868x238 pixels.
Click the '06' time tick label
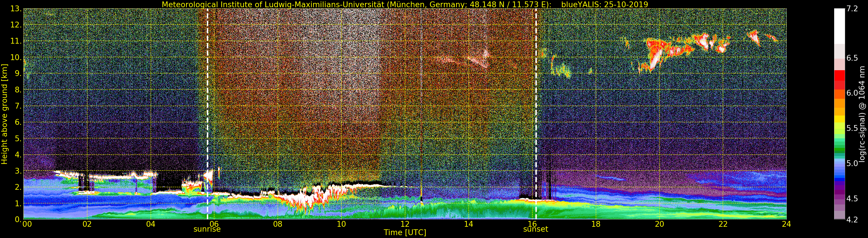pyautogui.click(x=214, y=224)
